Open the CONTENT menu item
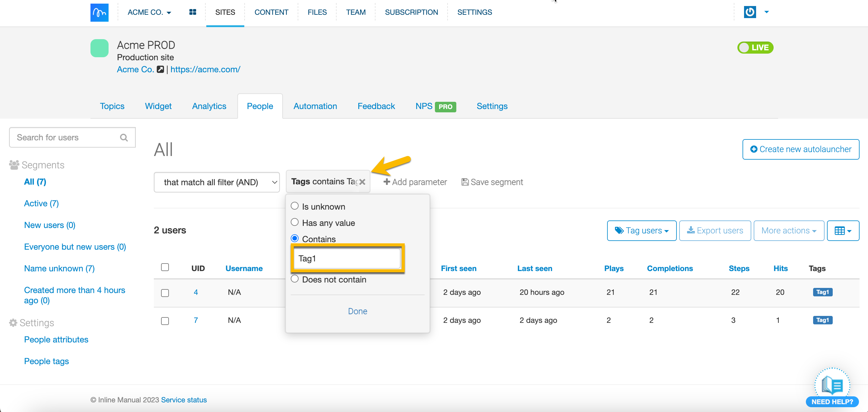 tap(271, 12)
